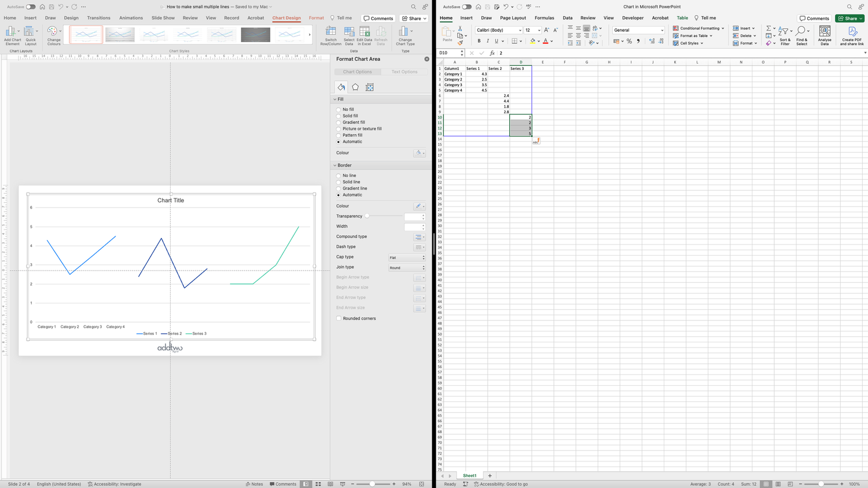Switch to the Chart Design ribbon tab

(x=286, y=18)
